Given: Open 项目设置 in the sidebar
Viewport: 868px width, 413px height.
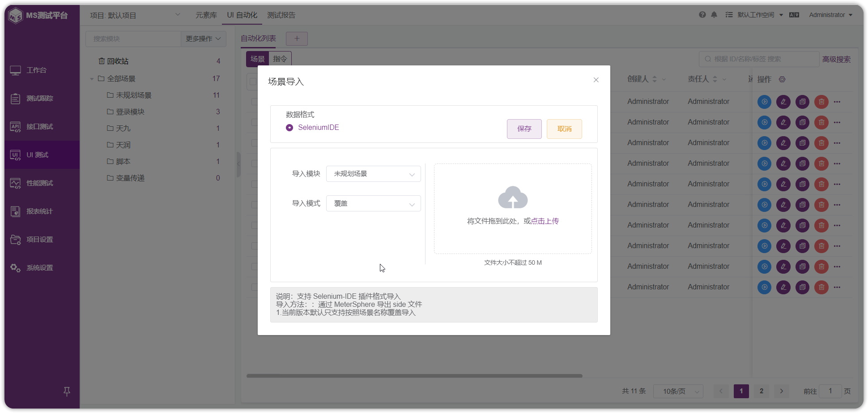Looking at the screenshot, I should [x=42, y=240].
